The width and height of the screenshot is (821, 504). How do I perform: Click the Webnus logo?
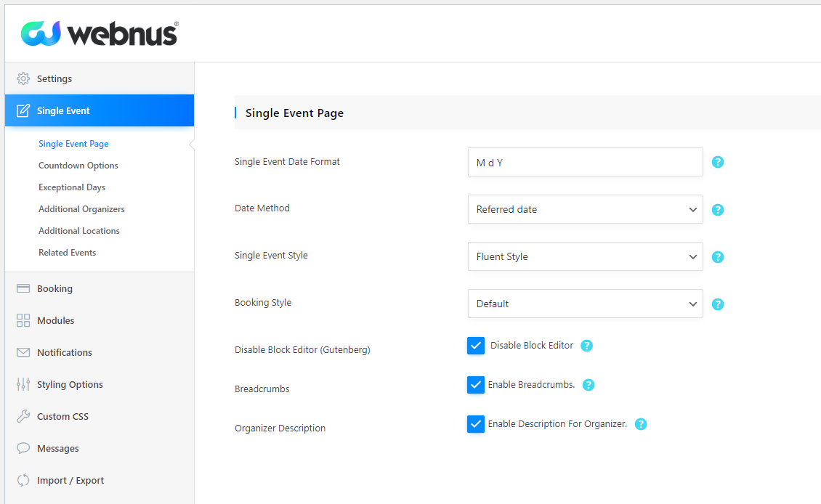100,33
